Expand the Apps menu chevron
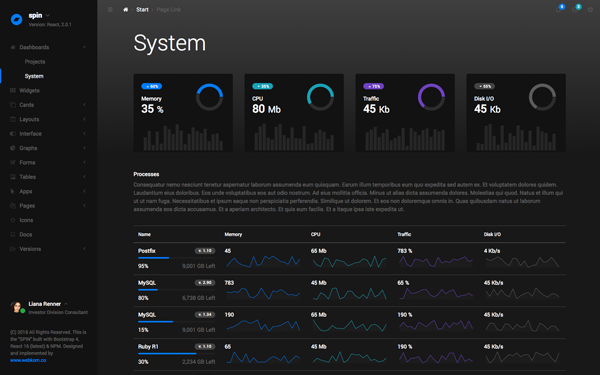This screenshot has width=600, height=375. click(84, 191)
